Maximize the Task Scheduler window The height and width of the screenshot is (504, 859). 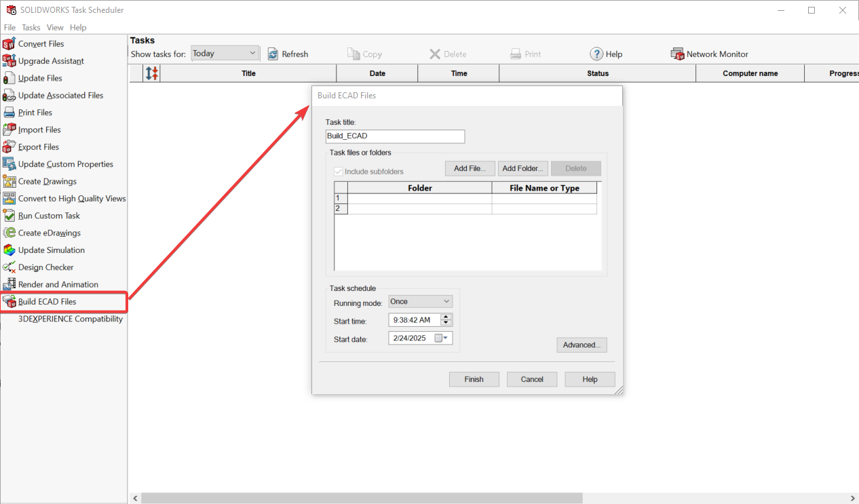(x=812, y=10)
